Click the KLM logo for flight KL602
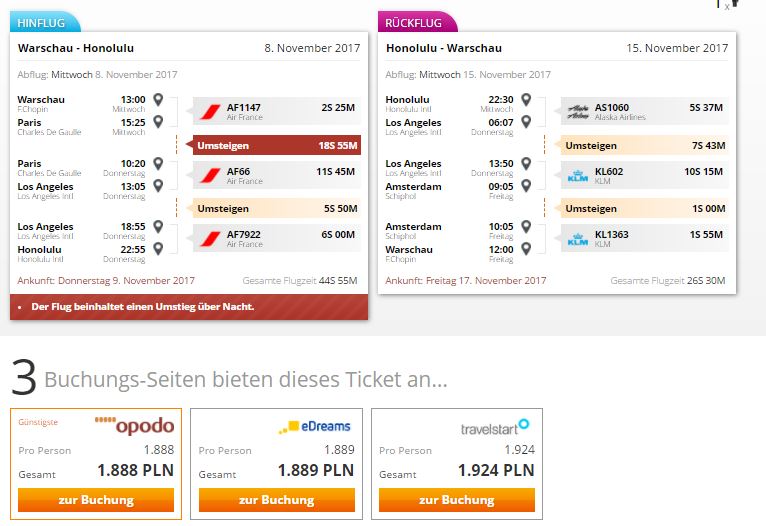Image resolution: width=766 pixels, height=526 pixels. [577, 176]
